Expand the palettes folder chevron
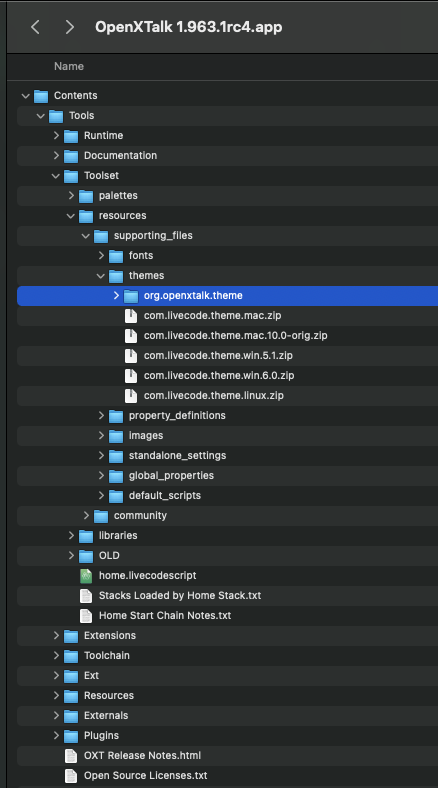Image resolution: width=438 pixels, height=788 pixels. click(71, 195)
